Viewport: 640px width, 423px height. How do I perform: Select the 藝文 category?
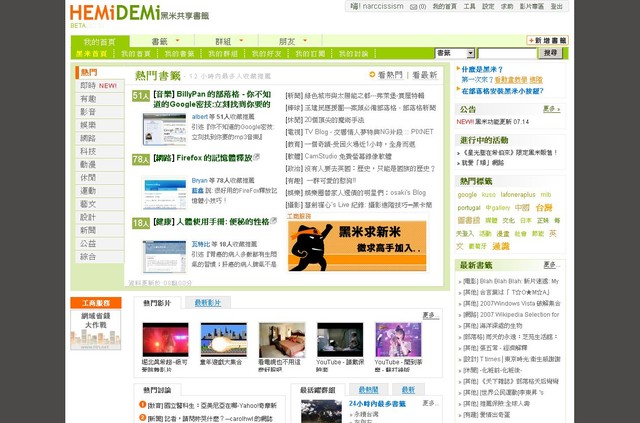coord(100,204)
